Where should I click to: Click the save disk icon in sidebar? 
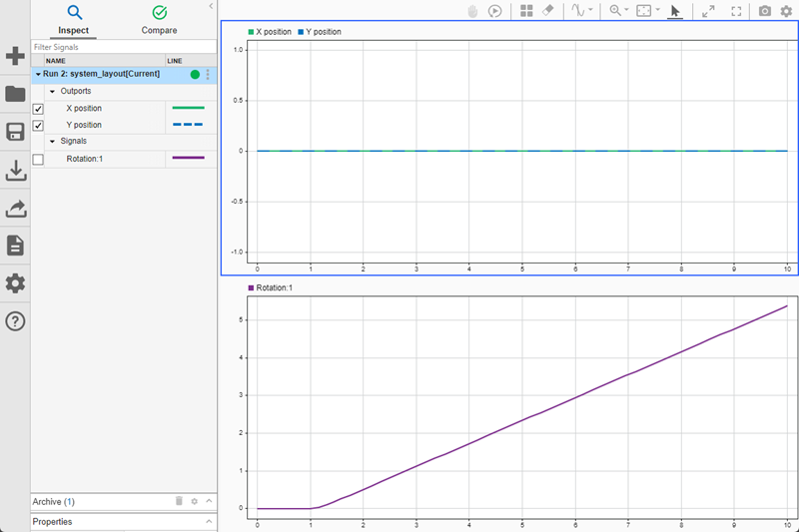pos(15,133)
